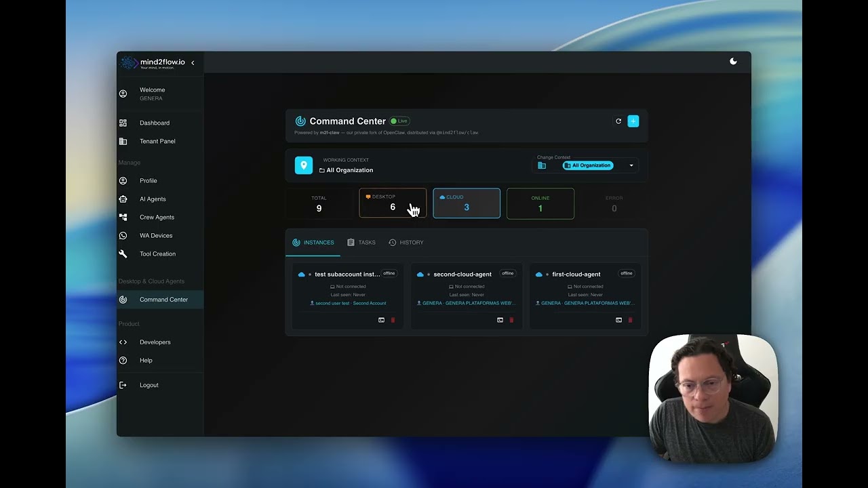The height and width of the screenshot is (488, 868).
Task: Click the Tool Creation wrench icon
Action: click(x=123, y=253)
